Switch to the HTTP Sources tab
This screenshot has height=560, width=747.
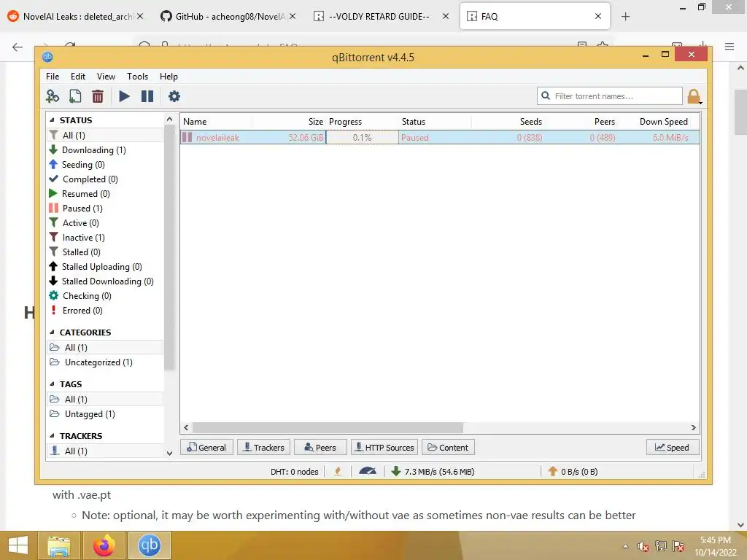click(x=384, y=447)
